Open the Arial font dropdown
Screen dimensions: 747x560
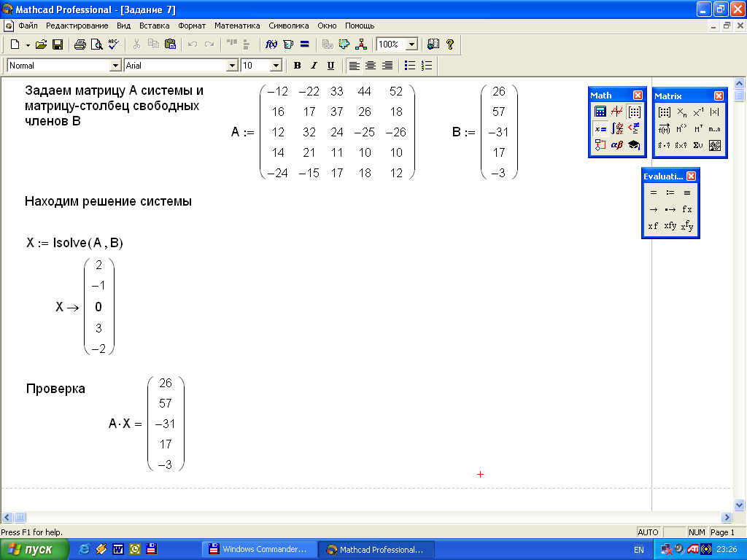tap(232, 66)
